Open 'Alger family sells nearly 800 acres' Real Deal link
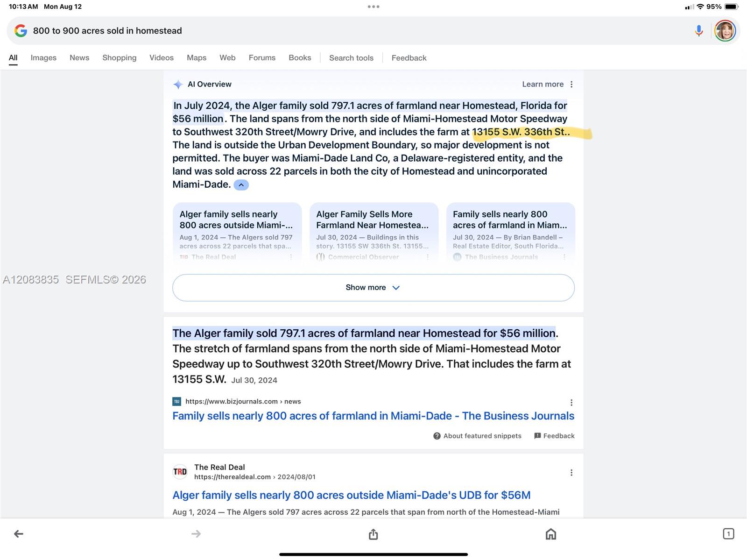Screen dimensions: 747x560 [x=352, y=495]
